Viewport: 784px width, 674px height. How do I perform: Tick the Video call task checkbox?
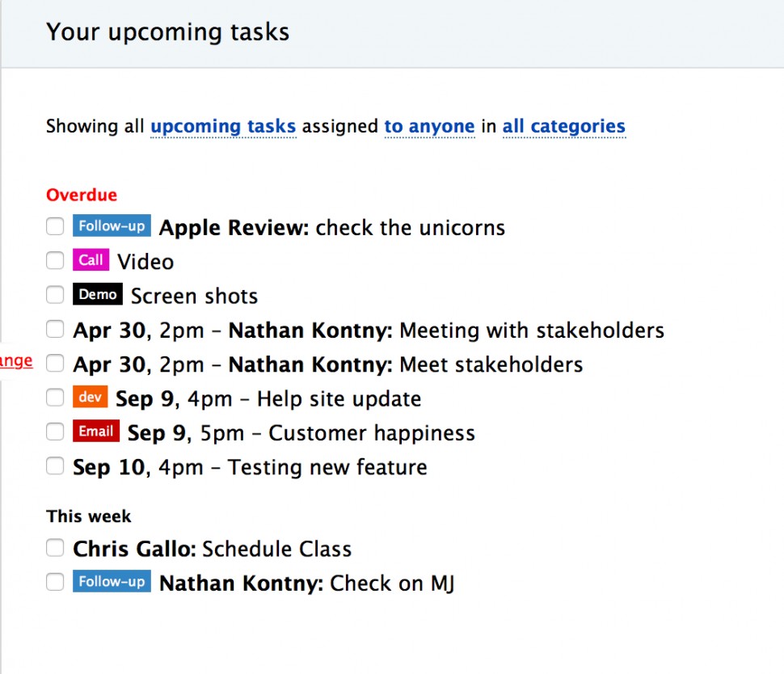(55, 261)
